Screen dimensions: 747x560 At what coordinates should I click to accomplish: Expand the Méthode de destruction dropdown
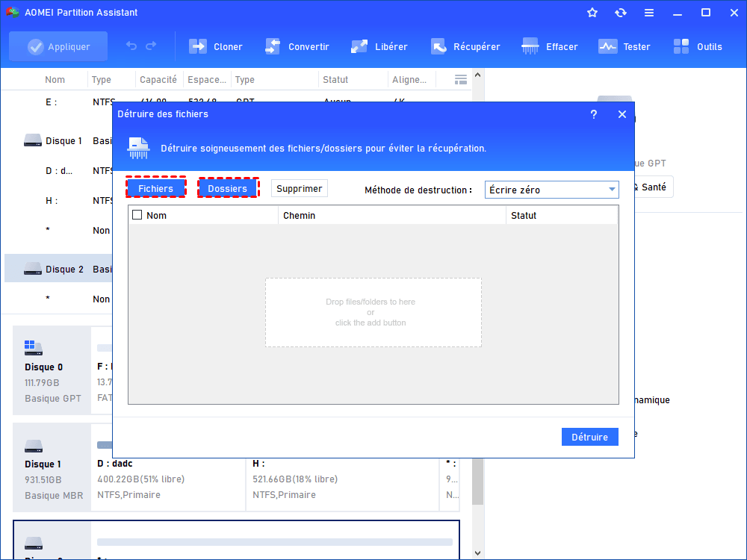611,190
